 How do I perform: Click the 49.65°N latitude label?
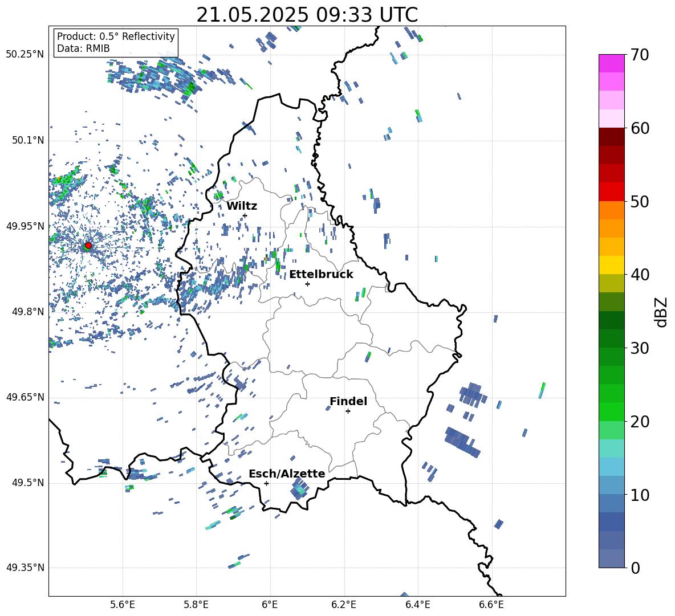point(25,397)
